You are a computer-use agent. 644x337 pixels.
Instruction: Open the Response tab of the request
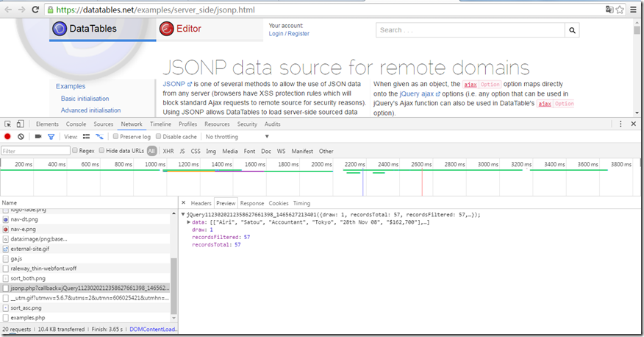[251, 203]
